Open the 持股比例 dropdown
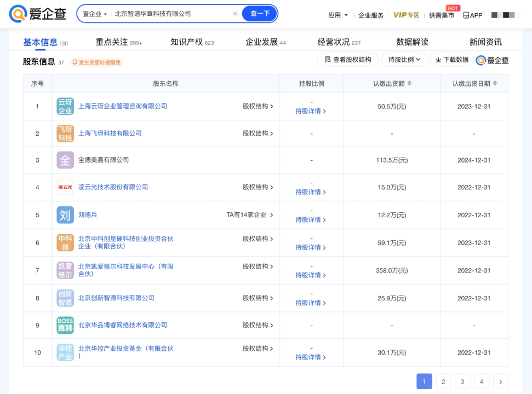The width and height of the screenshot is (532, 394). tap(404, 60)
